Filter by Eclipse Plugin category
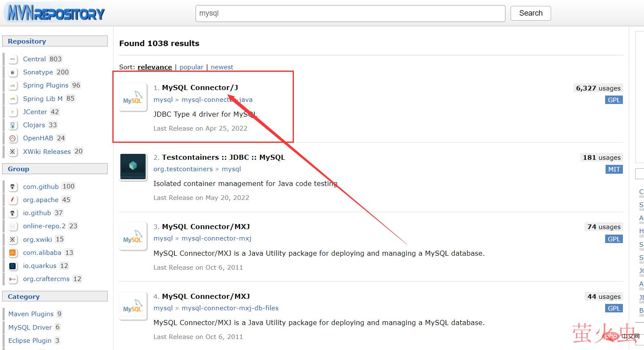644x350 pixels. [x=30, y=341]
